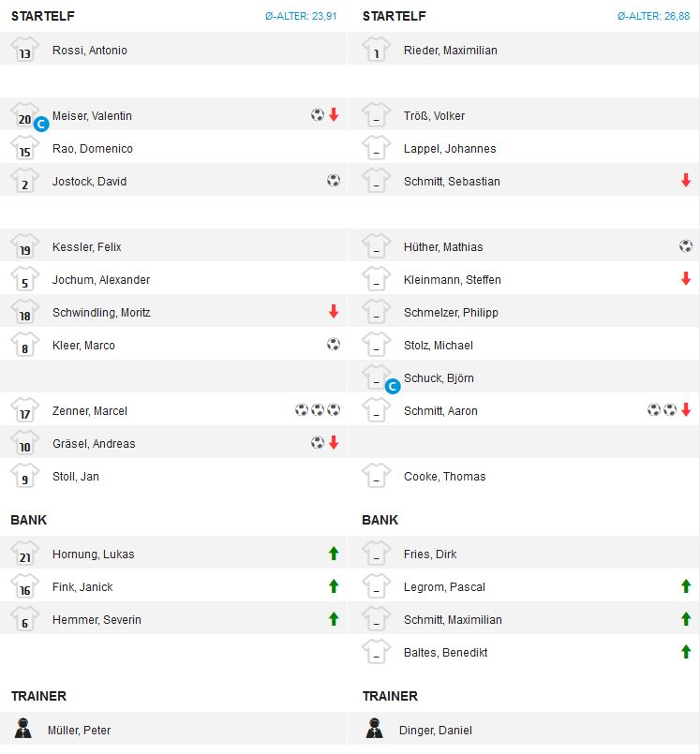Click the goal ball icon for Hüther, Mathias
Viewport: 700px width, 754px height.
click(685, 246)
